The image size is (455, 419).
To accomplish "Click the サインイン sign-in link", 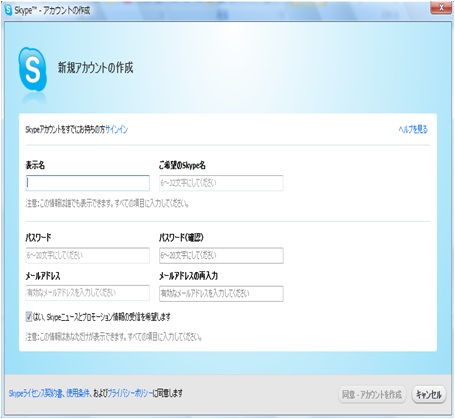I will tap(116, 129).
